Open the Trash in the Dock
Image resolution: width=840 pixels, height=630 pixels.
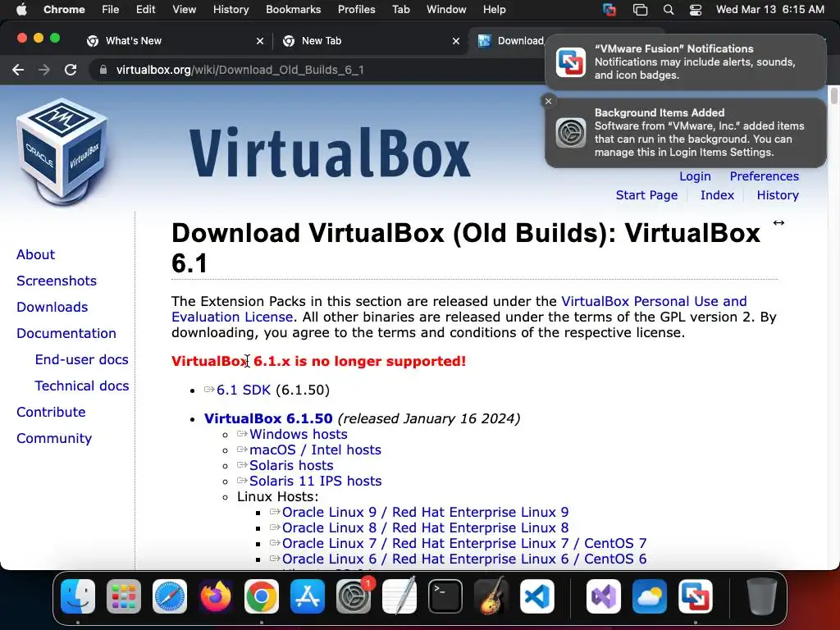click(x=762, y=596)
